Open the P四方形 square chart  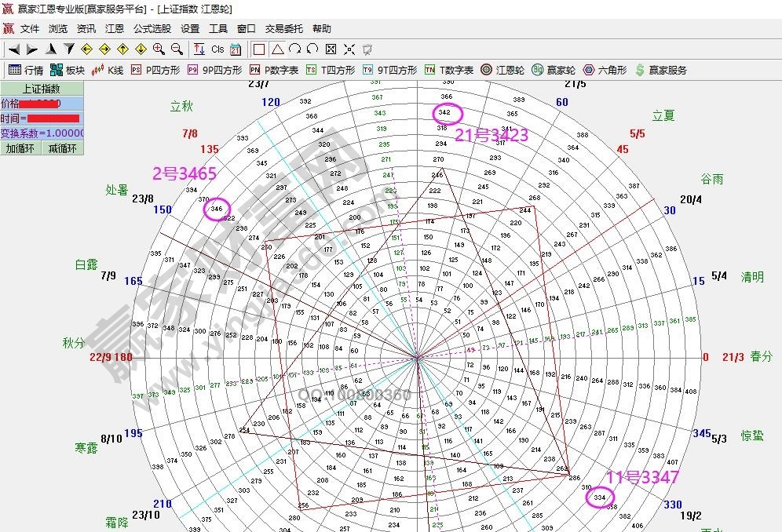155,70
